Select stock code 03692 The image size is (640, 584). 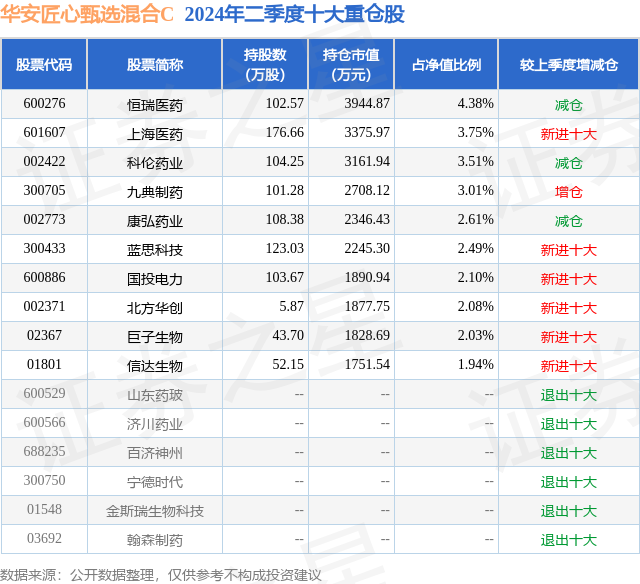[x=44, y=538]
